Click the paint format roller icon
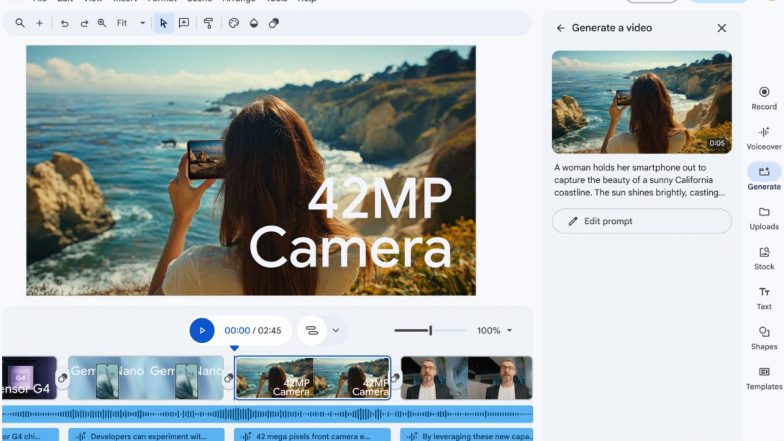 208,23
